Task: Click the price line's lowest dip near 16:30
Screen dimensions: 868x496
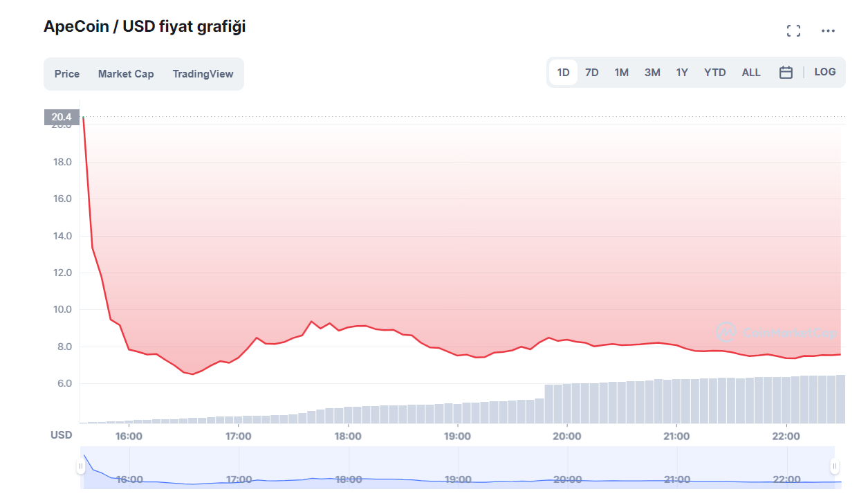Action: coord(193,374)
